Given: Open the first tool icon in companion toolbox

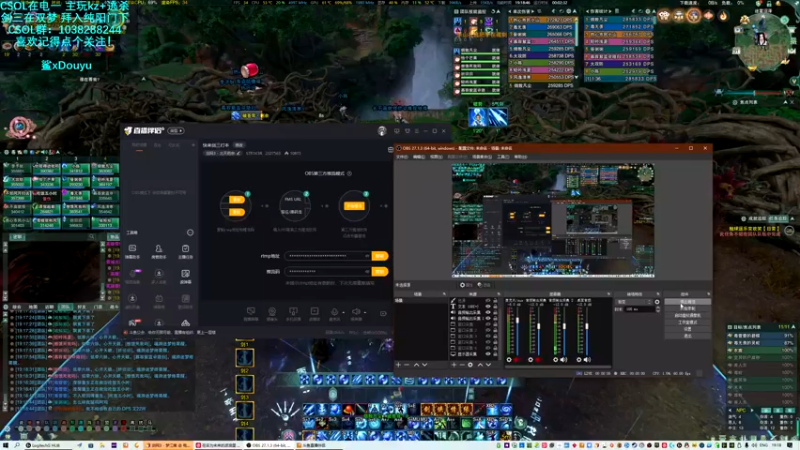Looking at the screenshot, I should point(132,248).
